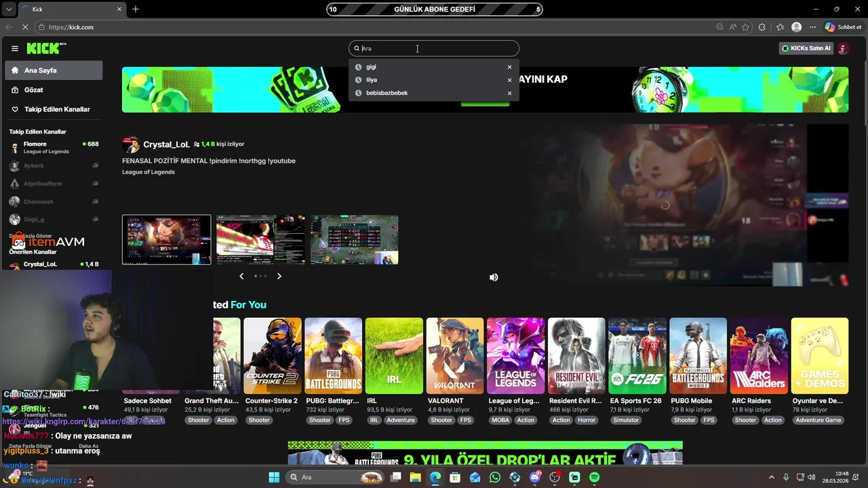Open browser tab list dropdown
Image resolution: width=868 pixels, height=488 pixels.
coord(9,9)
